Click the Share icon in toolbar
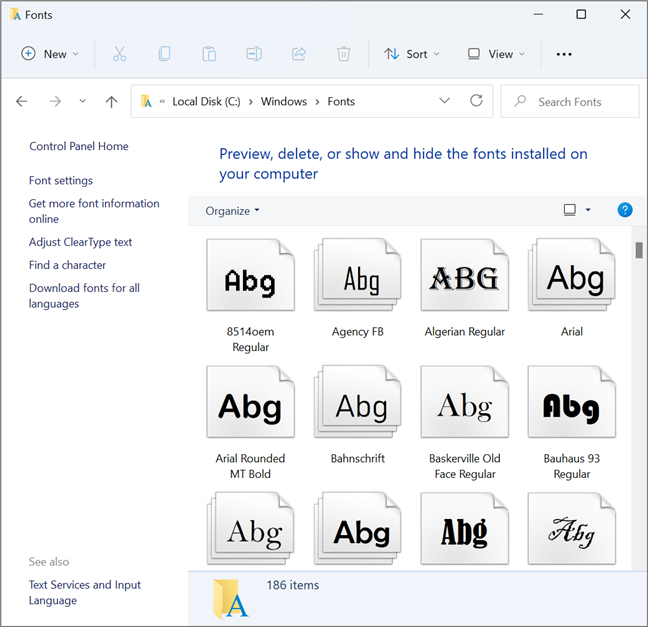This screenshot has height=627, width=648. tap(299, 54)
